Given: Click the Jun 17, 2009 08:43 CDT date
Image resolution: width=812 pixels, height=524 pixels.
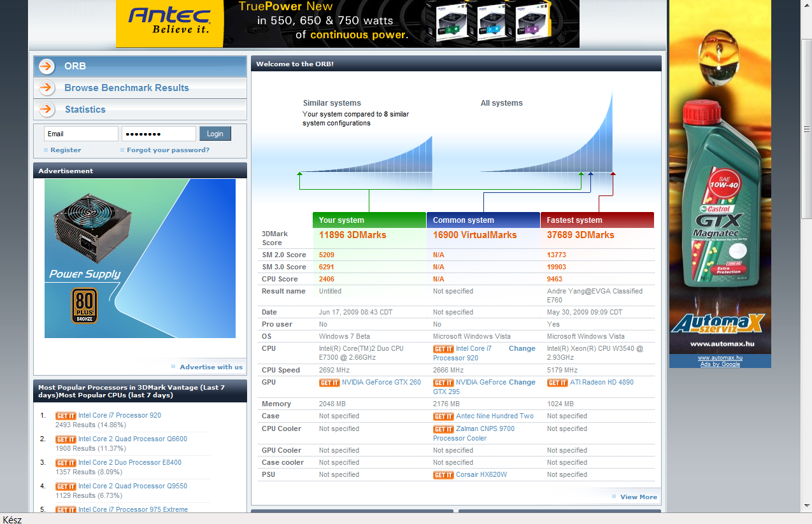Looking at the screenshot, I should point(357,312).
